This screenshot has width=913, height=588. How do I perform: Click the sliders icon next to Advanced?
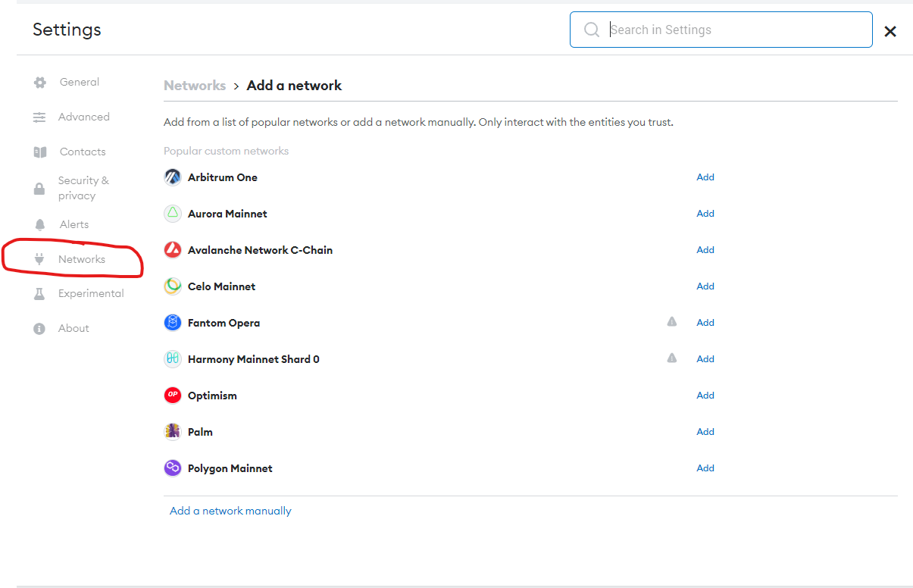tap(39, 117)
